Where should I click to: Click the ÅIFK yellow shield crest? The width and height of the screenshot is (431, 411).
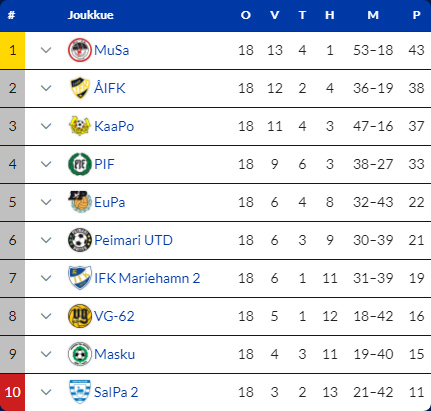pos(80,88)
